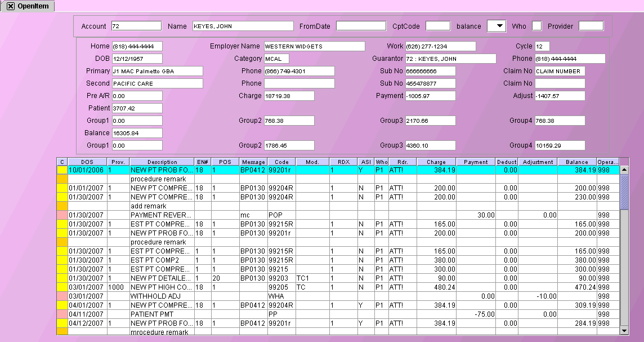Click the small Who filter box
644x342 pixels.
point(537,26)
